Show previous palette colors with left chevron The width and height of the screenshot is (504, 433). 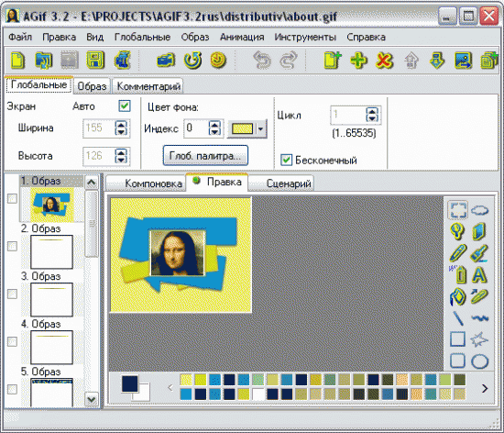click(170, 388)
